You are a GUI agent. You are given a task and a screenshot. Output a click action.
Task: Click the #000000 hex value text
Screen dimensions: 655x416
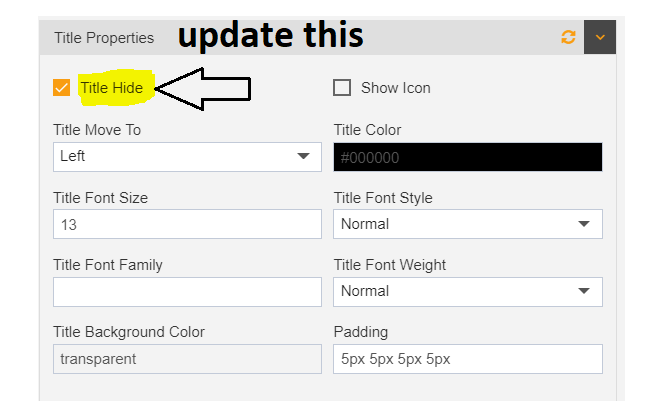point(370,157)
